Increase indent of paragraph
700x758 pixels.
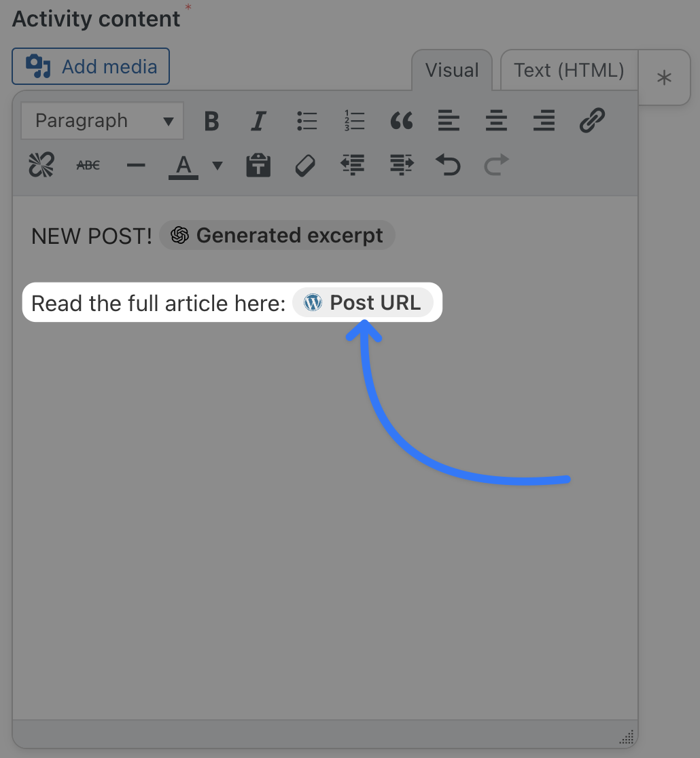pyautogui.click(x=402, y=165)
